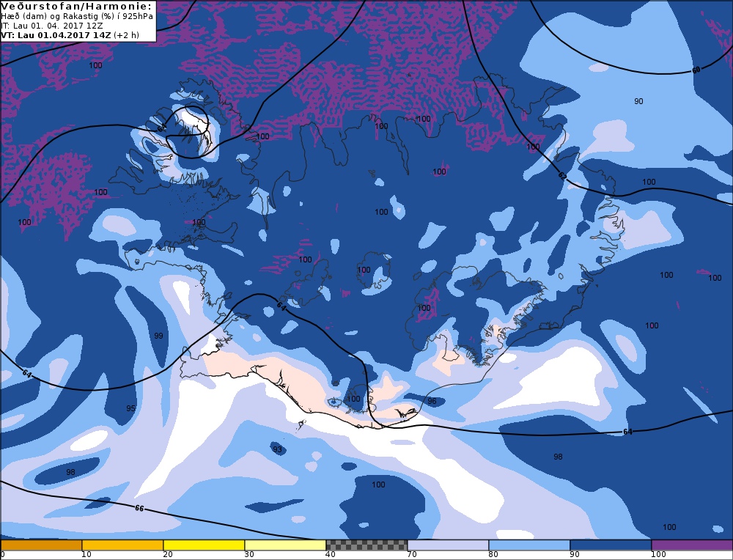Select the '95' humidity value on the map

pos(131,408)
